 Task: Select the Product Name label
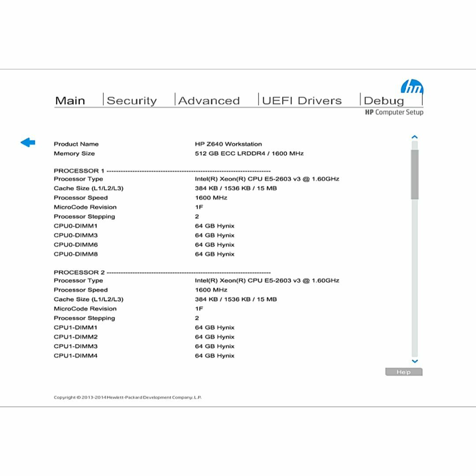pyautogui.click(x=76, y=144)
